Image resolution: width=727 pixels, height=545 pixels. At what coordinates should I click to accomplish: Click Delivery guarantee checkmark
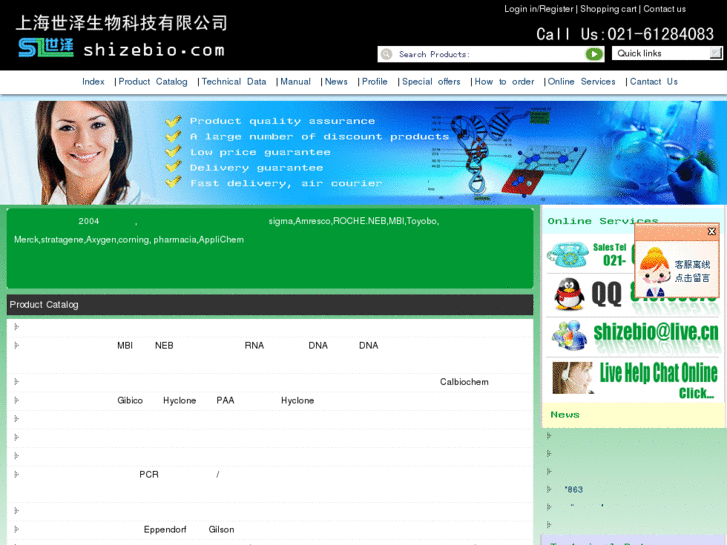pyautogui.click(x=173, y=167)
